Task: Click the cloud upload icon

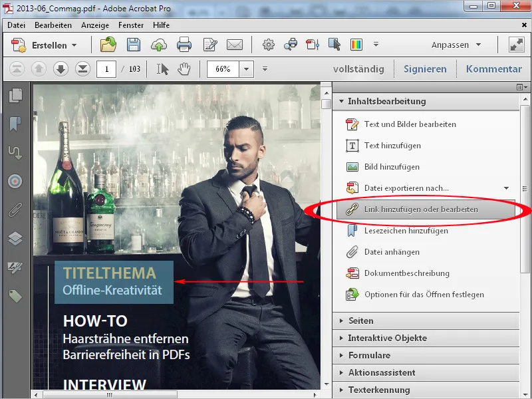Action: 159,45
